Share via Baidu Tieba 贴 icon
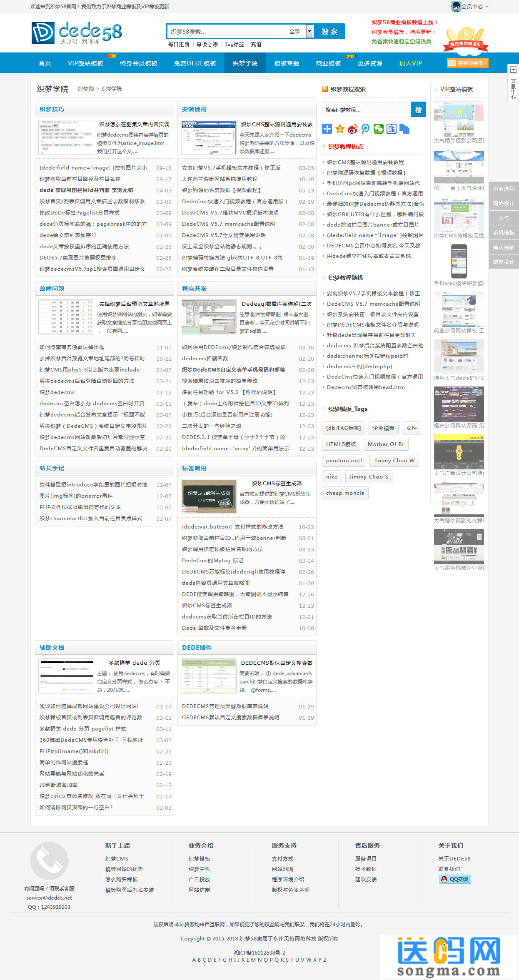Screen dimensions: 519x980 pyautogui.click(x=392, y=129)
